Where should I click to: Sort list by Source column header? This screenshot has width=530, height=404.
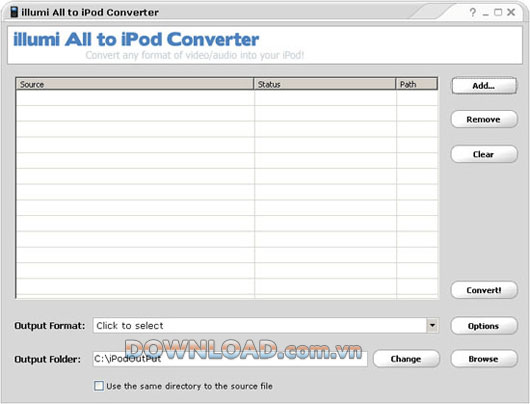tap(135, 84)
